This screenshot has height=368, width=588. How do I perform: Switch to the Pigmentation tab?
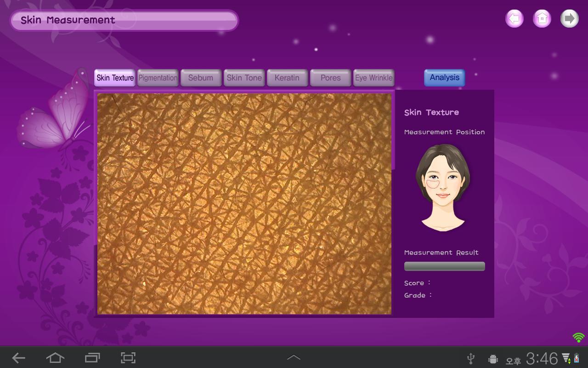[158, 78]
